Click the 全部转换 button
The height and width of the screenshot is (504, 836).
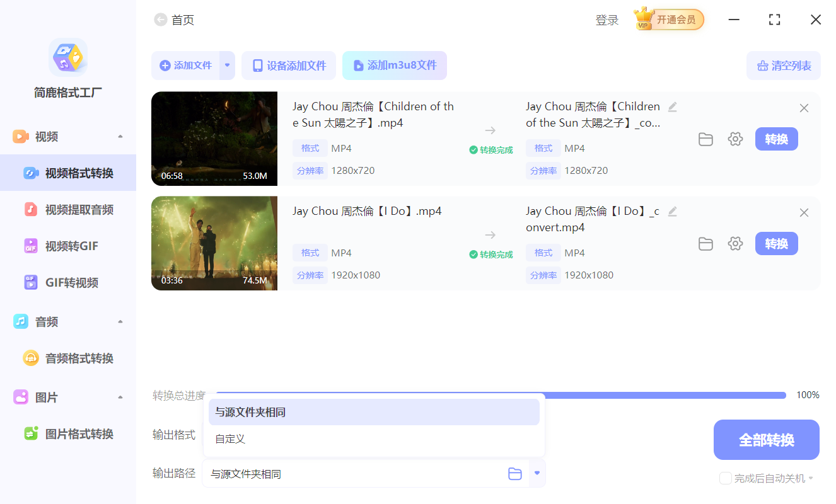coord(767,440)
